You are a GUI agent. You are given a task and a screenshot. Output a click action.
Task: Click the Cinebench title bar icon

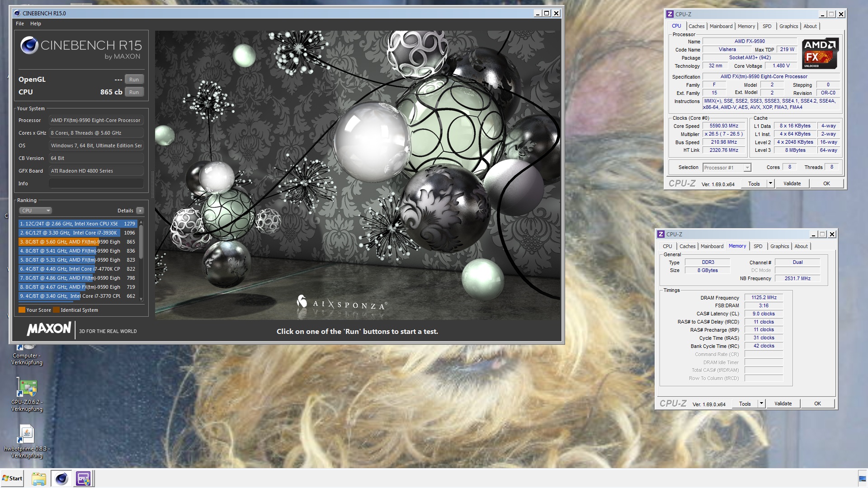click(17, 13)
